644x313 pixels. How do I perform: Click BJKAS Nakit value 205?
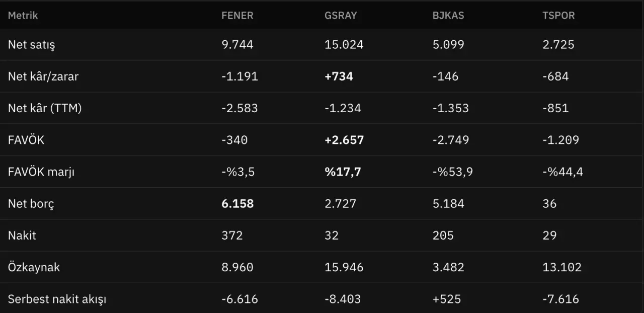443,235
